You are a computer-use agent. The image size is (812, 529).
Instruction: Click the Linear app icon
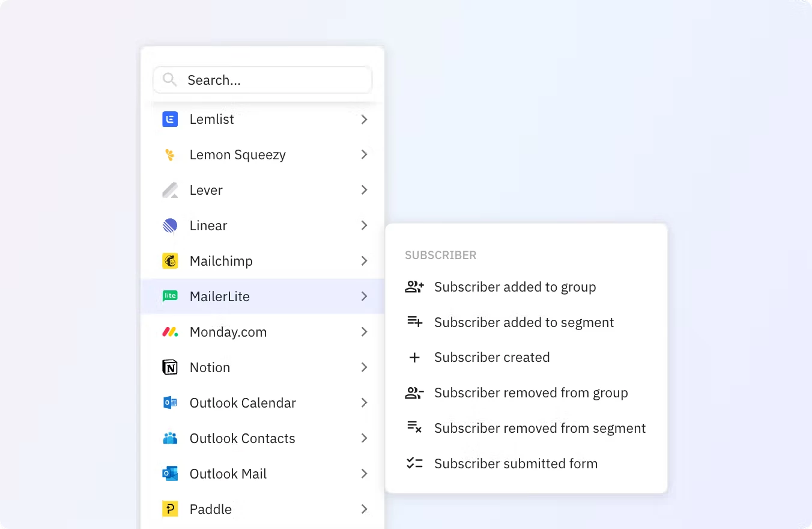tap(170, 226)
